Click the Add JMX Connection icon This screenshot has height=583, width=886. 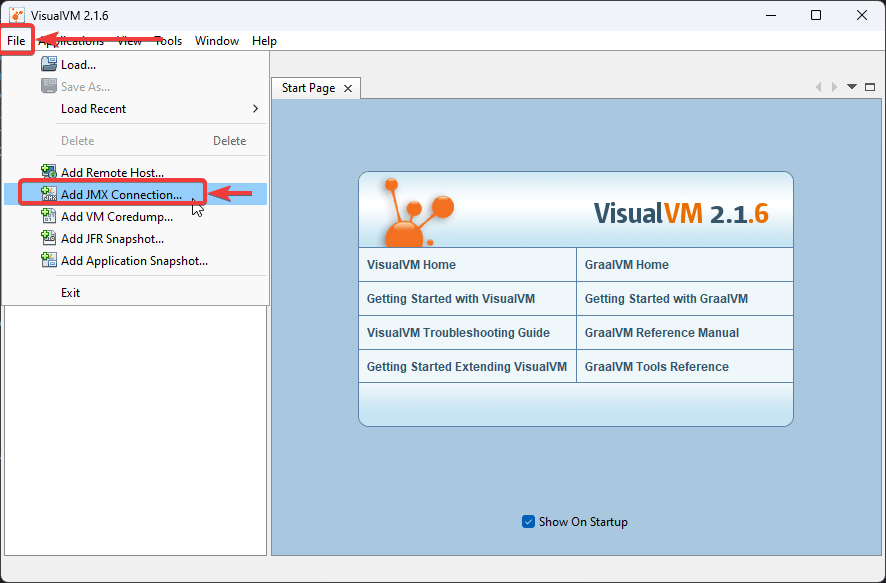tap(49, 193)
